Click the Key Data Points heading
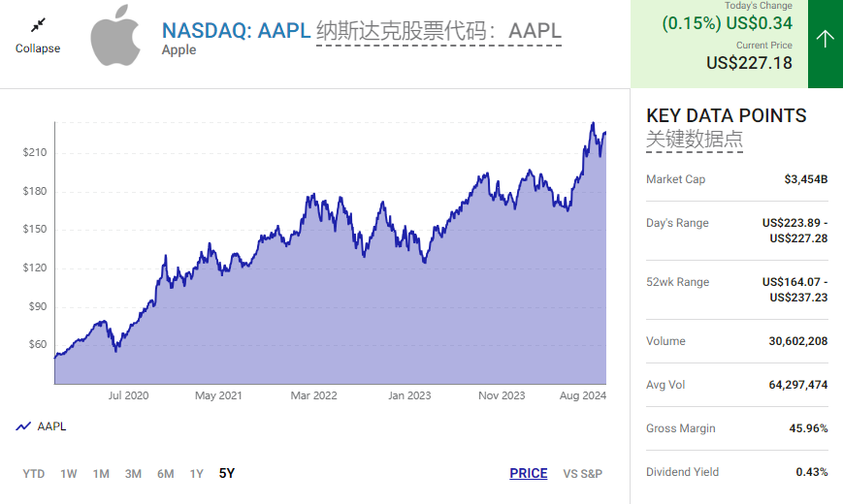The width and height of the screenshot is (843, 504). pyautogui.click(x=726, y=115)
